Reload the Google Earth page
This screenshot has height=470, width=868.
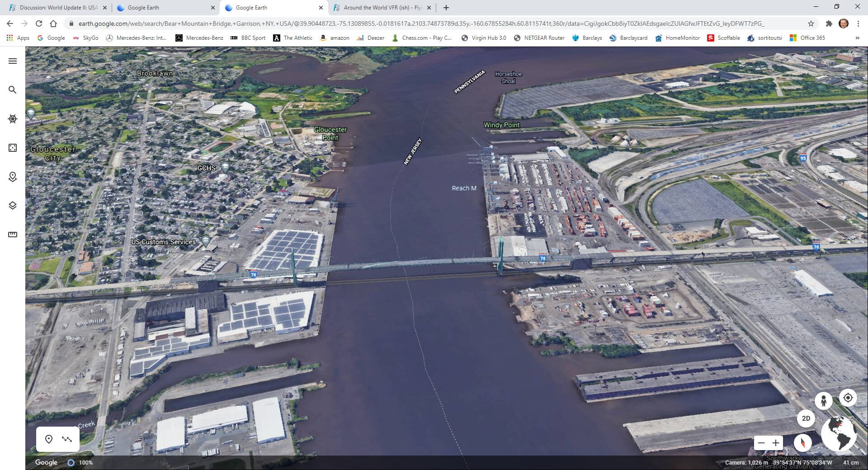[39, 23]
